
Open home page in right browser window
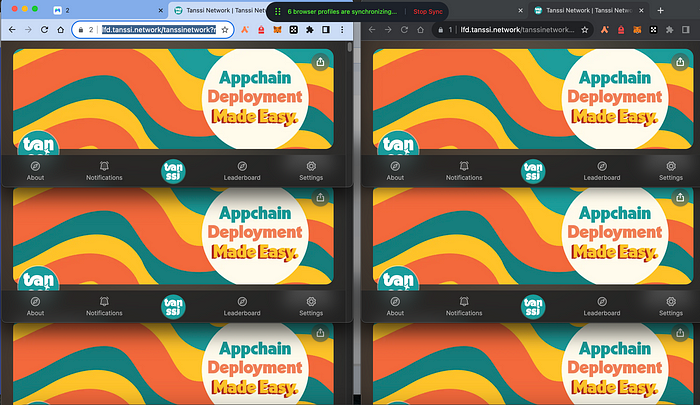pos(420,30)
